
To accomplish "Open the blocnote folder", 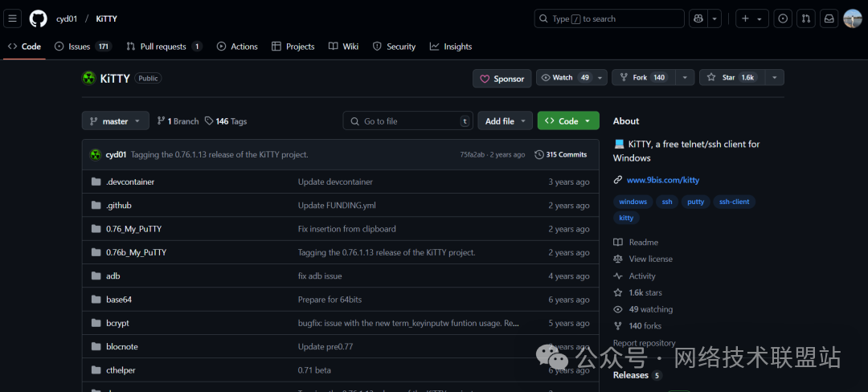I will [x=122, y=347].
